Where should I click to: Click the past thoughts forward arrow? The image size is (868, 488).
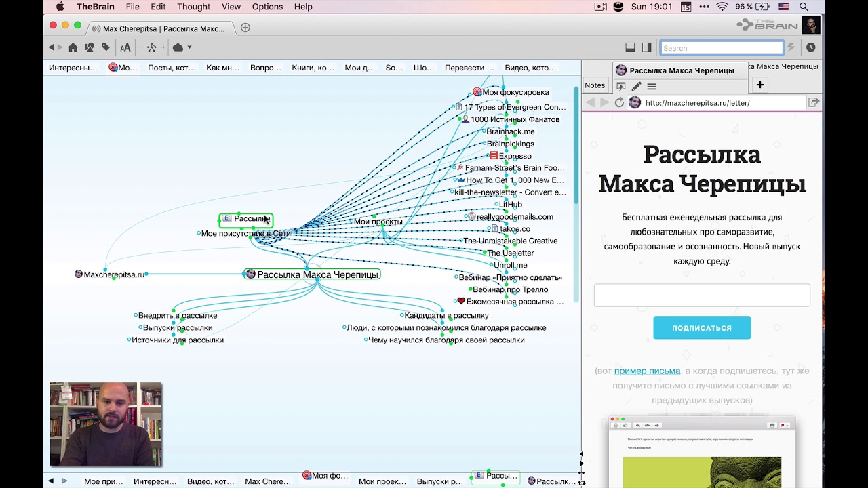click(x=64, y=481)
